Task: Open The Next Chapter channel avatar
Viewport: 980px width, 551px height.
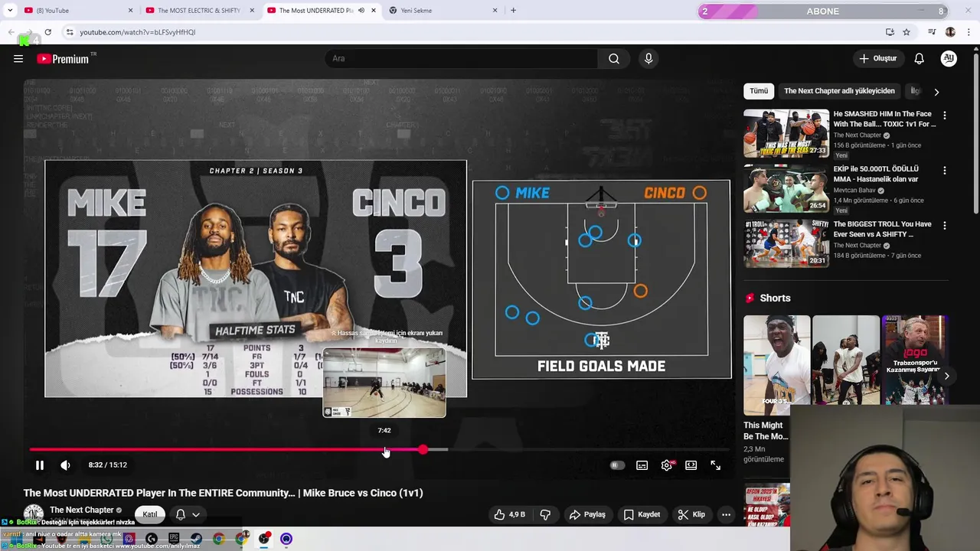Action: pos(33,514)
